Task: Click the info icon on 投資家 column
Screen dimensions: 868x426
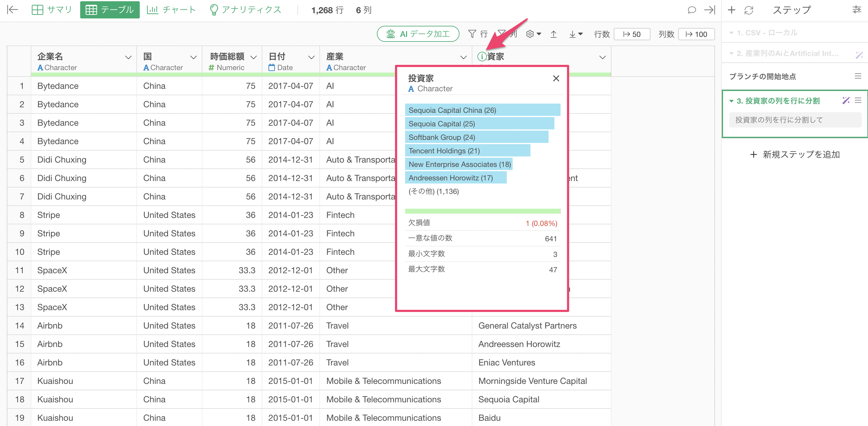Action: pos(482,57)
